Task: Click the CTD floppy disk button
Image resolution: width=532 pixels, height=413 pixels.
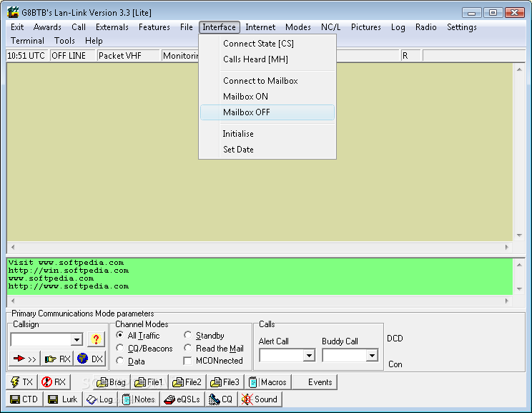Action: [24, 399]
